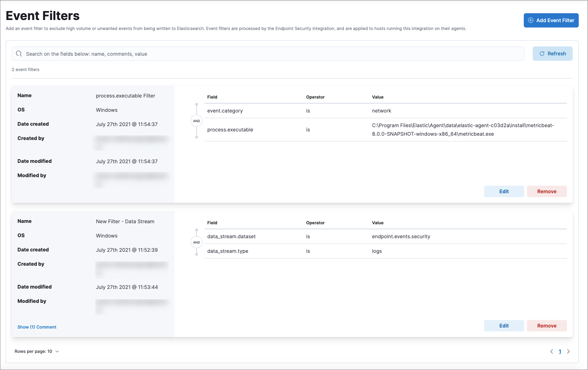Refresh the event filters list
Screen dimensions: 588x370
tap(552, 54)
